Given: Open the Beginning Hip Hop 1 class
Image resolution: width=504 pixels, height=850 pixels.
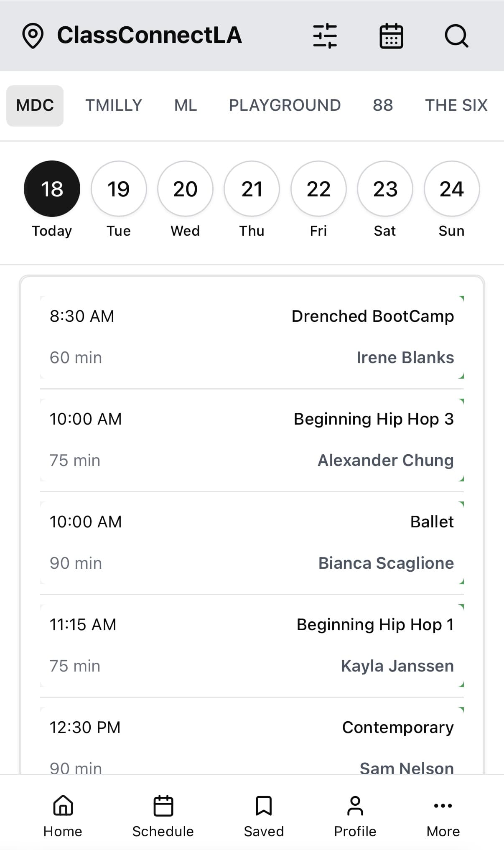Looking at the screenshot, I should pyautogui.click(x=252, y=645).
